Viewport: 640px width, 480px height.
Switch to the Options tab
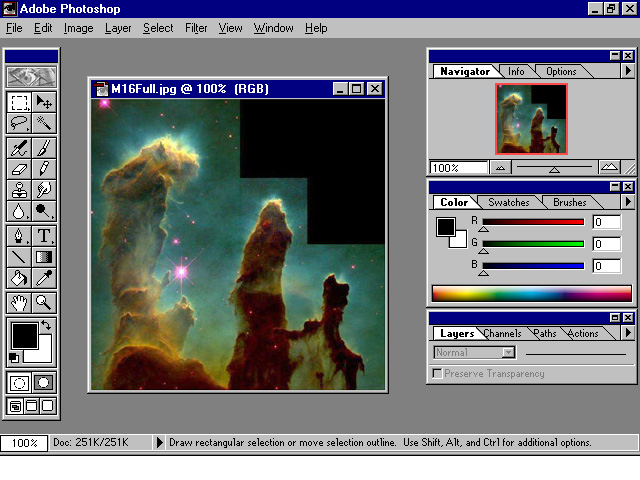(561, 71)
